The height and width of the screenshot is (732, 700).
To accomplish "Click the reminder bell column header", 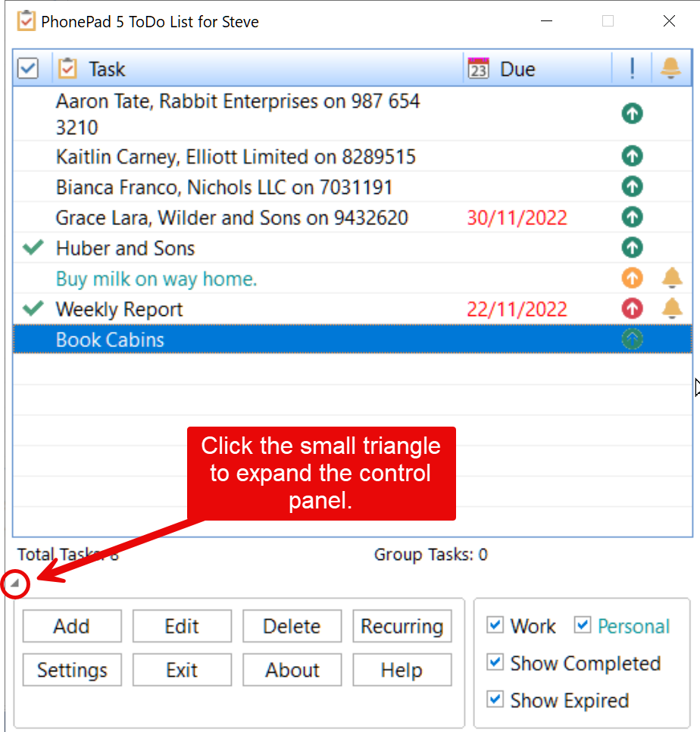I will (670, 69).
